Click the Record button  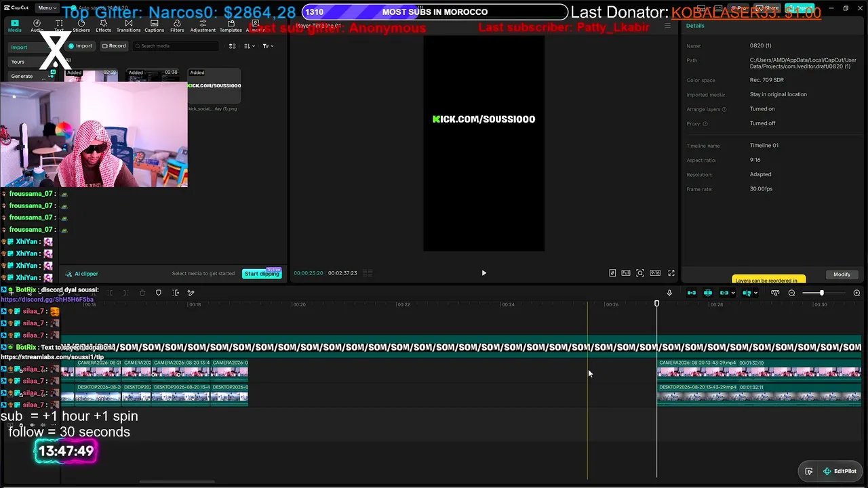[x=113, y=46]
